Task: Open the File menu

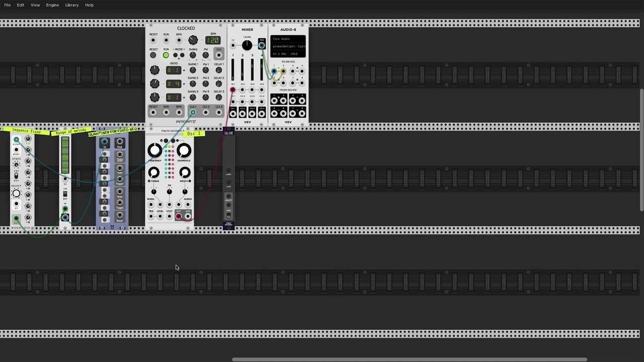Action: (8, 5)
